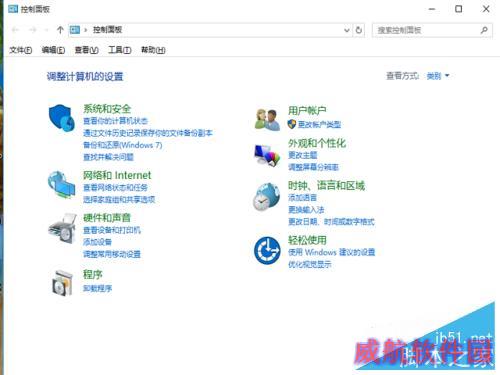This screenshot has width=500, height=375.
Task: Click 更换输入法 link
Action: [306, 209]
